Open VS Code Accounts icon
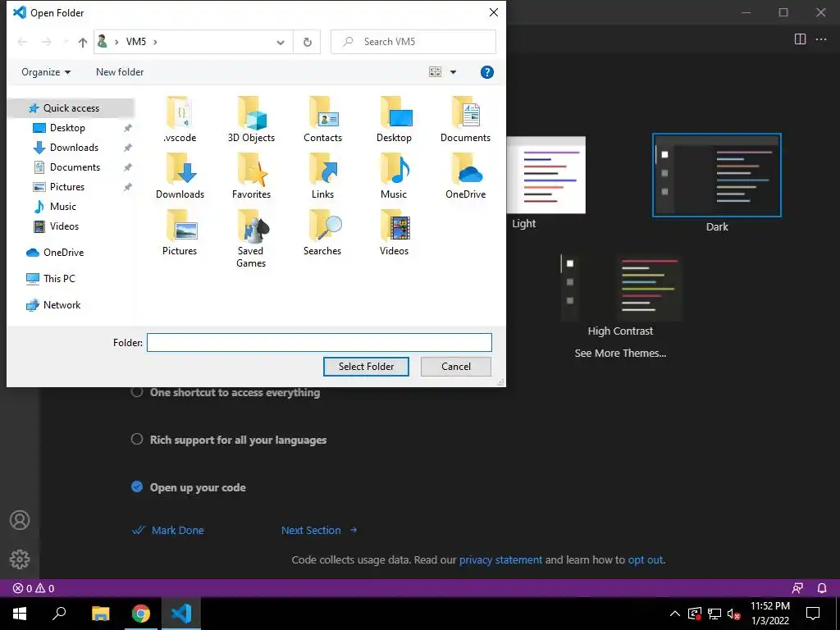Image resolution: width=840 pixels, height=630 pixels. pos(20,520)
